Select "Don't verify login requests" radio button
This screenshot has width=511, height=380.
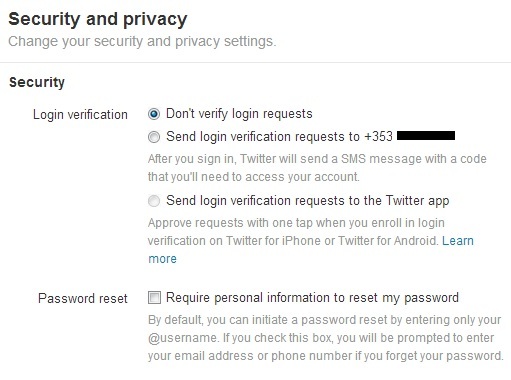[154, 114]
